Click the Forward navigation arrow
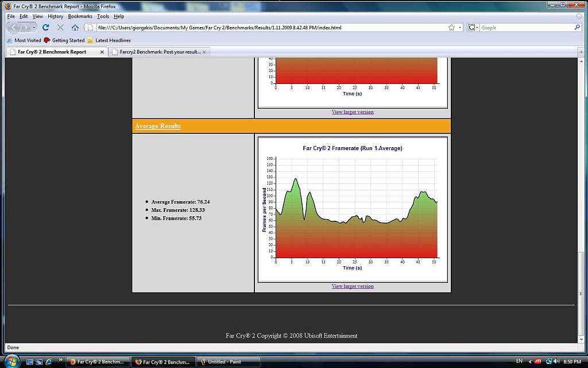Screen dimensions: 588x368 (x=25, y=28)
